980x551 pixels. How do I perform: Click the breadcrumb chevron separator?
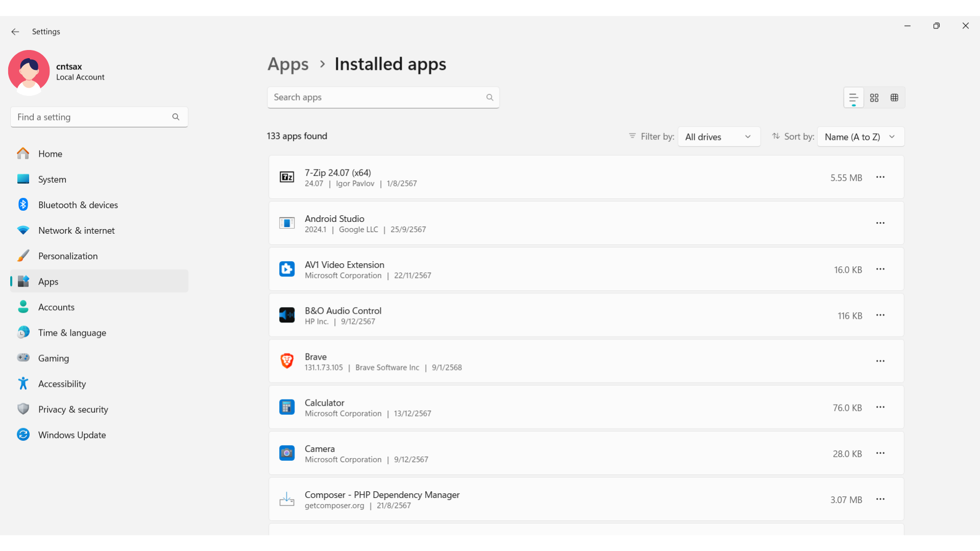pos(322,64)
